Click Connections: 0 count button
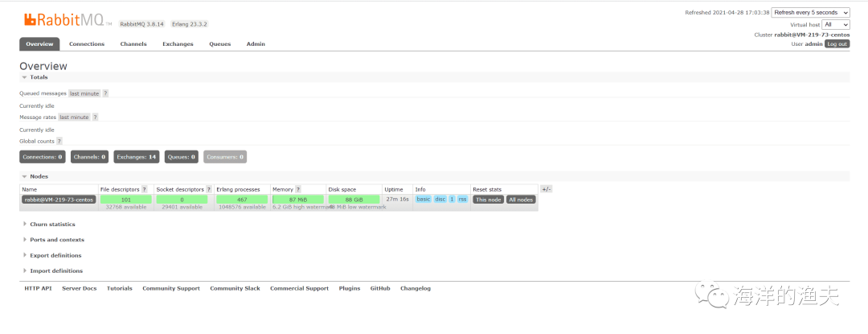This screenshot has width=868, height=334. 43,157
